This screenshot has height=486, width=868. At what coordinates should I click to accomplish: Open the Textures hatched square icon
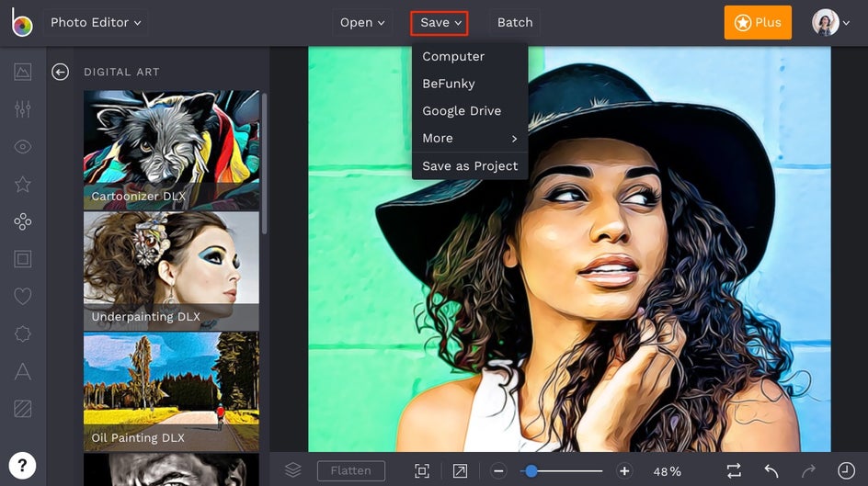23,409
